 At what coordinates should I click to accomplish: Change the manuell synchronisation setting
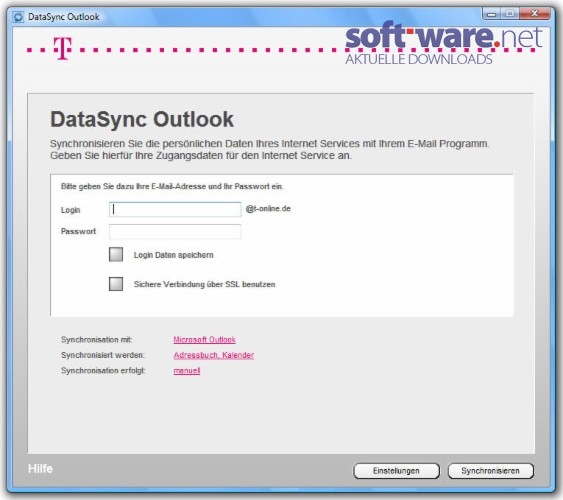187,370
